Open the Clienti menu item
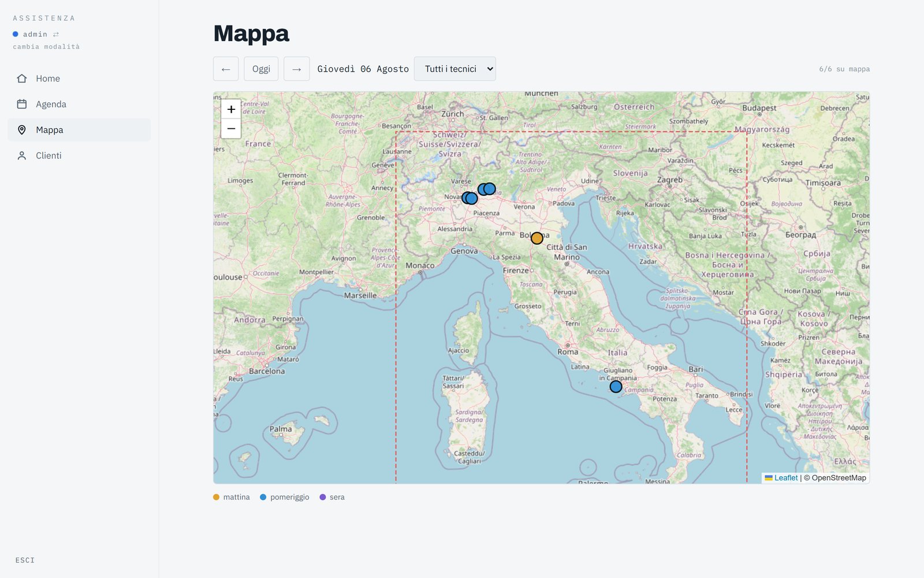This screenshot has height=578, width=924. pyautogui.click(x=79, y=155)
